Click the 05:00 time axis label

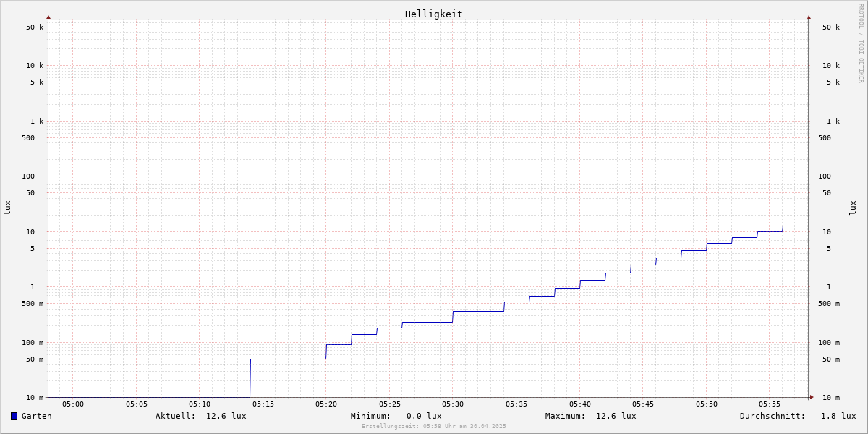73,404
